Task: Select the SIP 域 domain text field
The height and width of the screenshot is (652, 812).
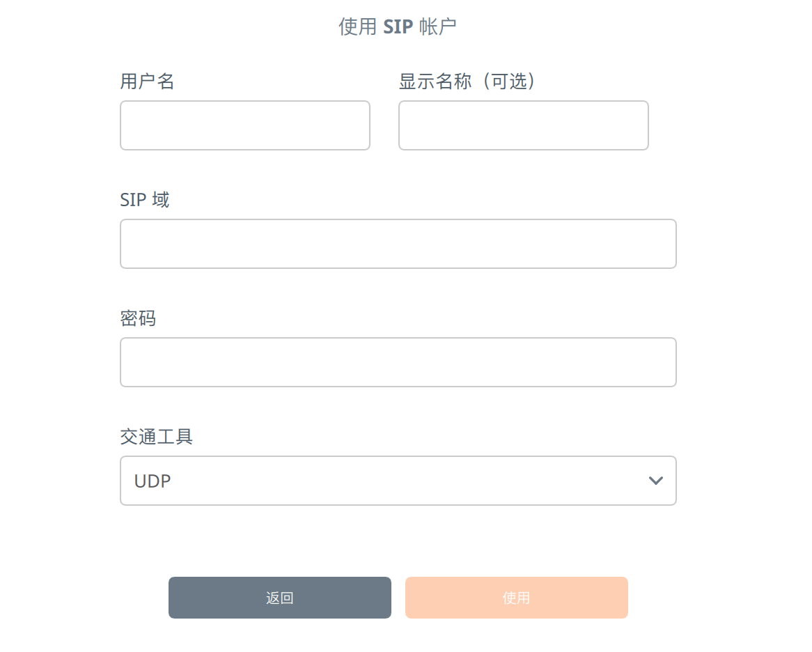Action: [x=398, y=244]
